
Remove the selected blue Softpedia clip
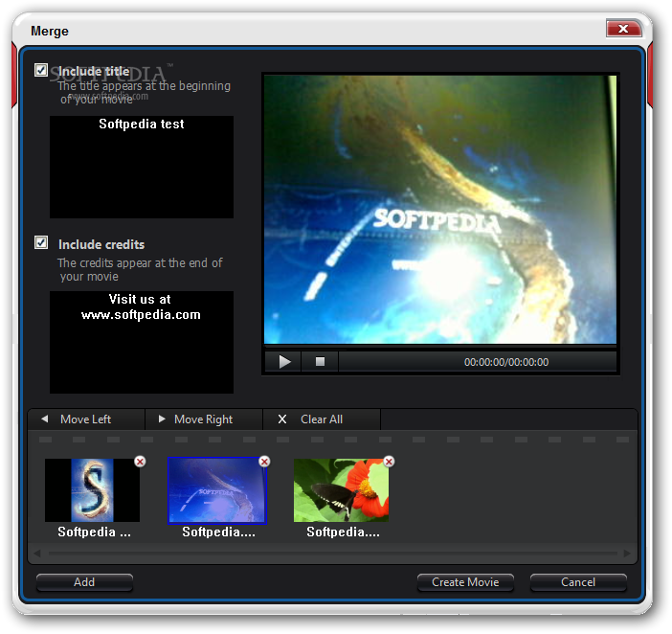click(x=264, y=462)
